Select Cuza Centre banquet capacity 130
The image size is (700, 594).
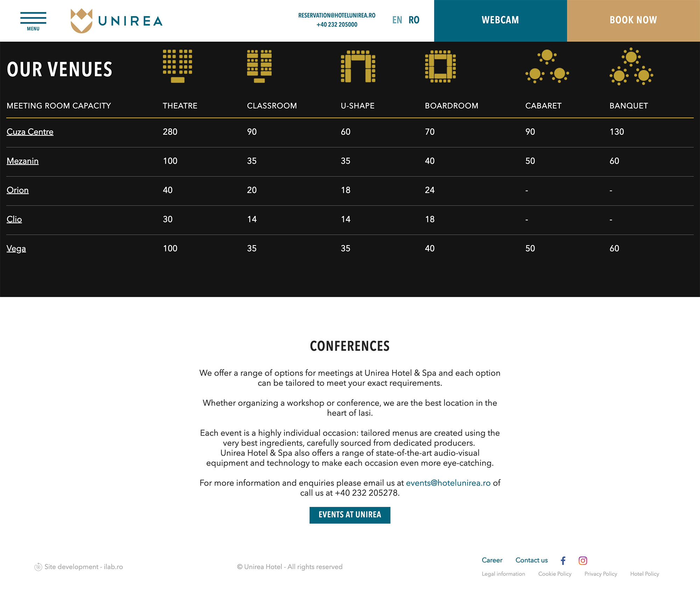[x=617, y=132]
